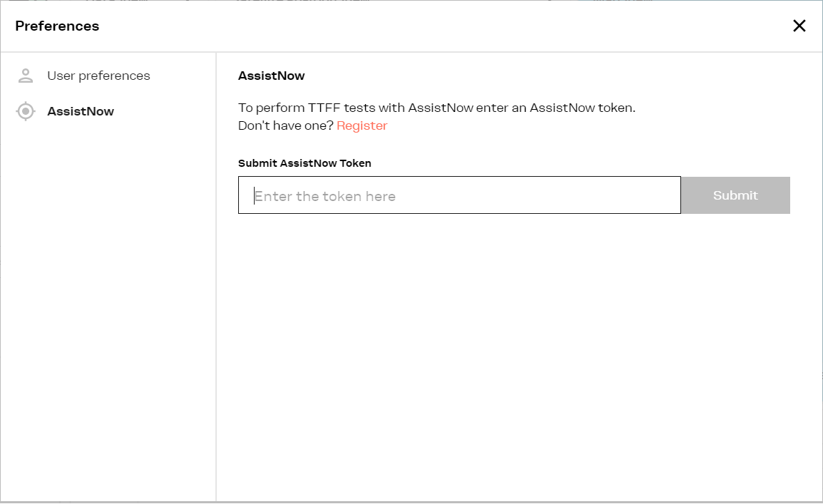Screen dimensions: 823x504
Task: Click the AssistNow heading in content pane
Action: (x=271, y=76)
